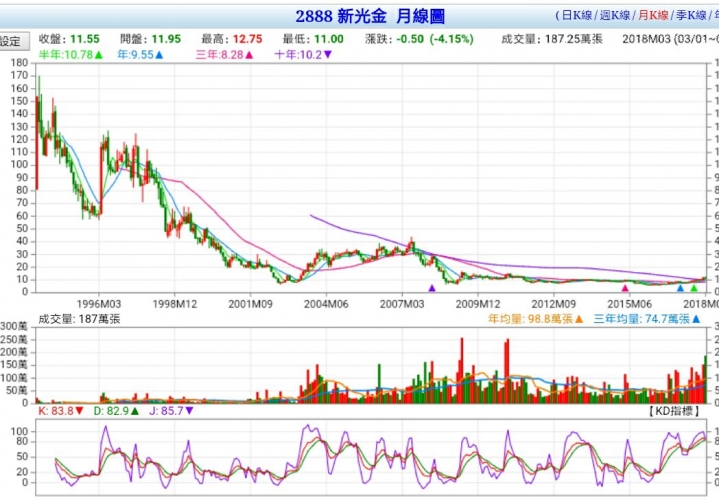This screenshot has height=500, width=720.
Task: Click the 三年均量: 74.7萬張 label
Action: [x=641, y=319]
